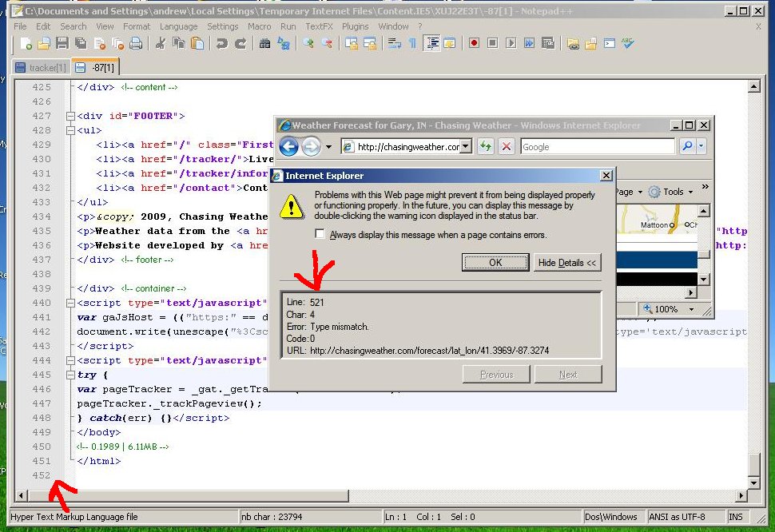775x532 pixels.
Task: Run macro multiple times icon
Action: coord(530,43)
